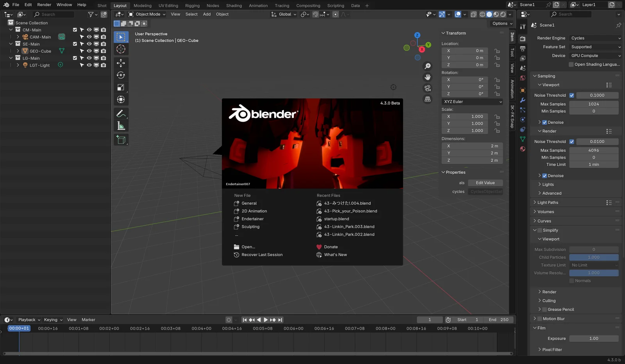Screen dimensions: 625x364
Task: Select the Rotate tool
Action: [121, 75]
